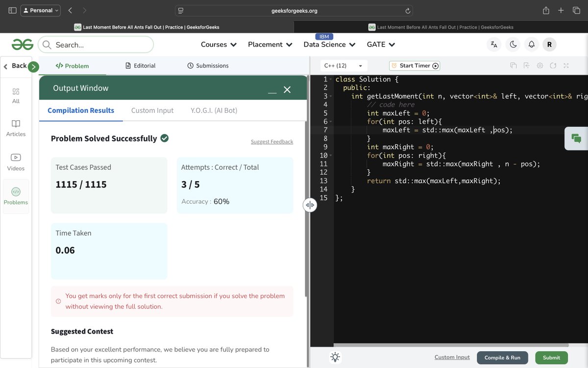Select the Compilation Results tab

click(x=81, y=110)
